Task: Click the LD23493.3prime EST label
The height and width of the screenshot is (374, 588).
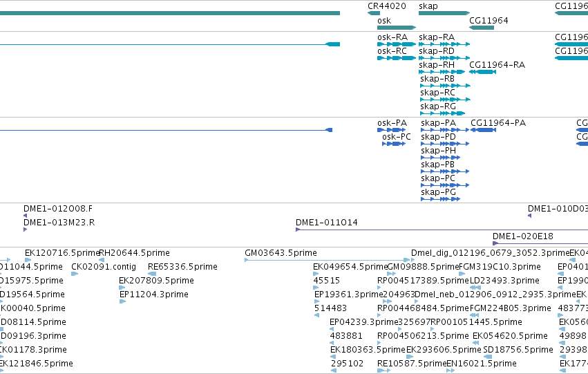Action: coord(504,281)
